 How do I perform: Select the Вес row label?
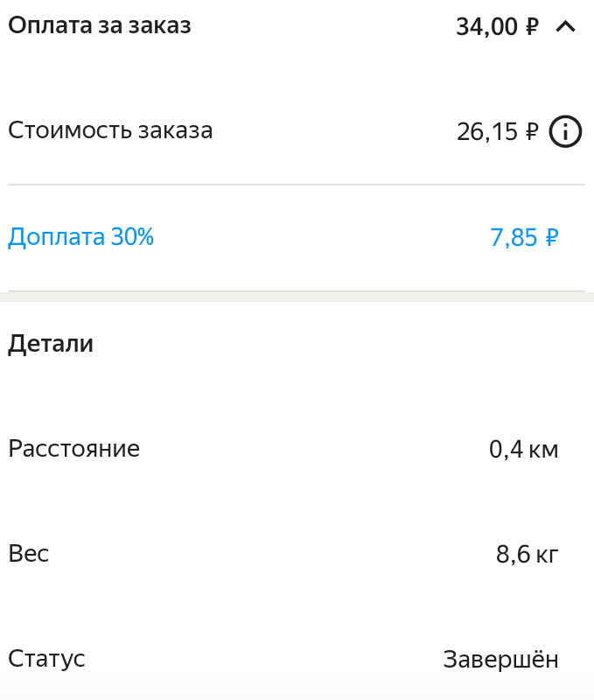(x=28, y=554)
